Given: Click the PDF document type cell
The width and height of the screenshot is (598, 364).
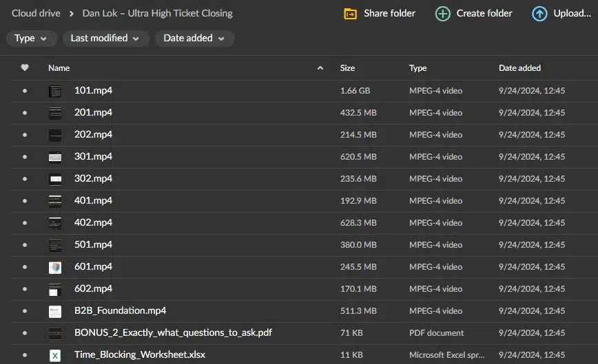Looking at the screenshot, I should point(437,333).
